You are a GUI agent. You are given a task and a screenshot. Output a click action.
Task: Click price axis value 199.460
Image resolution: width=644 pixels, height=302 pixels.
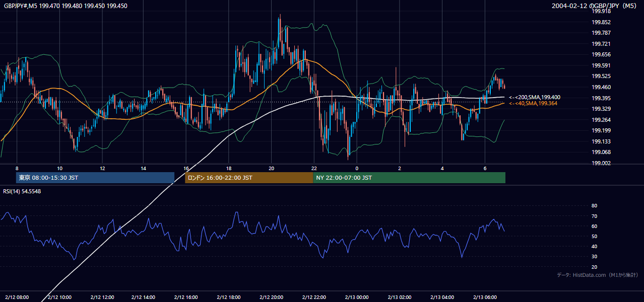601,87
